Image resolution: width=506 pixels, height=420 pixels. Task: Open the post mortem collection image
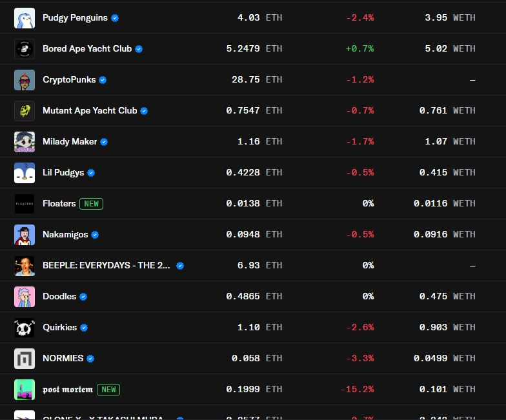(25, 390)
